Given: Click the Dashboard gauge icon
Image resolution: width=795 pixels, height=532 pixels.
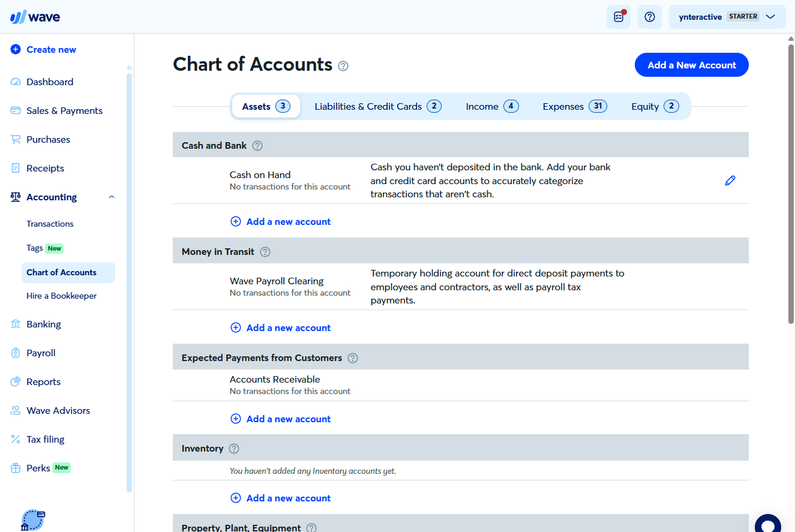Looking at the screenshot, I should (x=16, y=82).
